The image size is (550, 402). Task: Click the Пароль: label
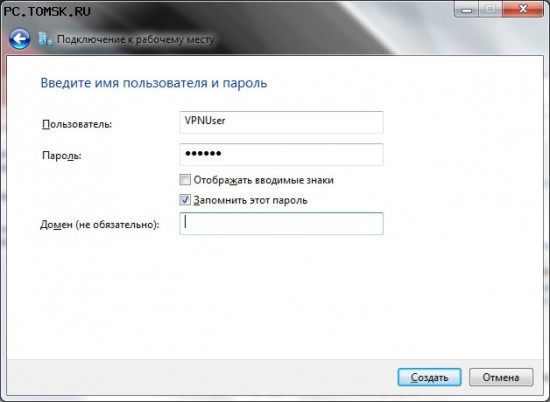(62, 155)
